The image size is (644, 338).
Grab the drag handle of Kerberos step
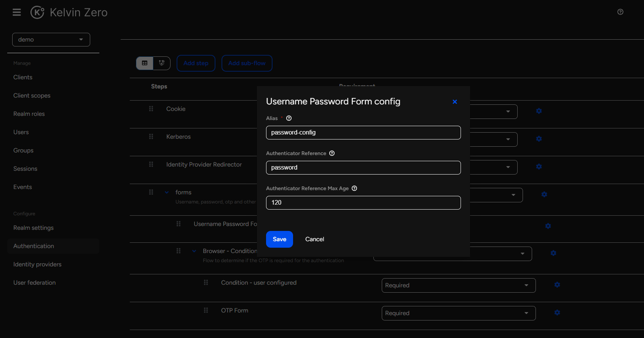pyautogui.click(x=151, y=136)
